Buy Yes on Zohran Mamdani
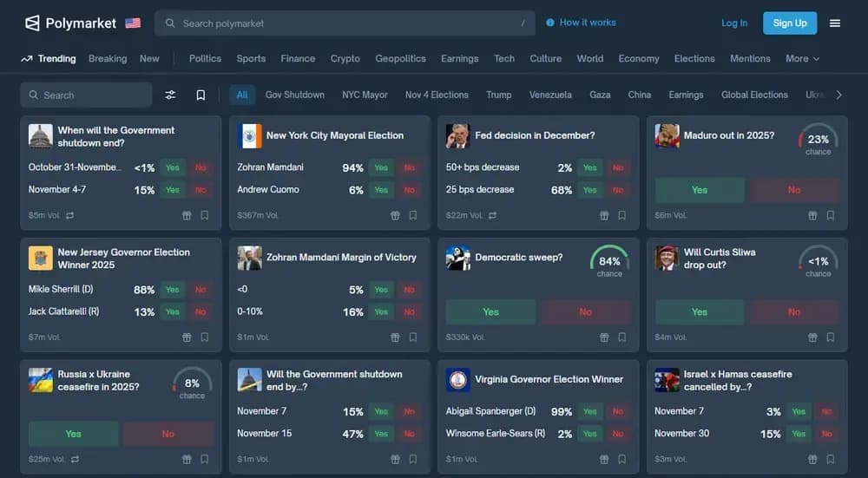 click(381, 167)
